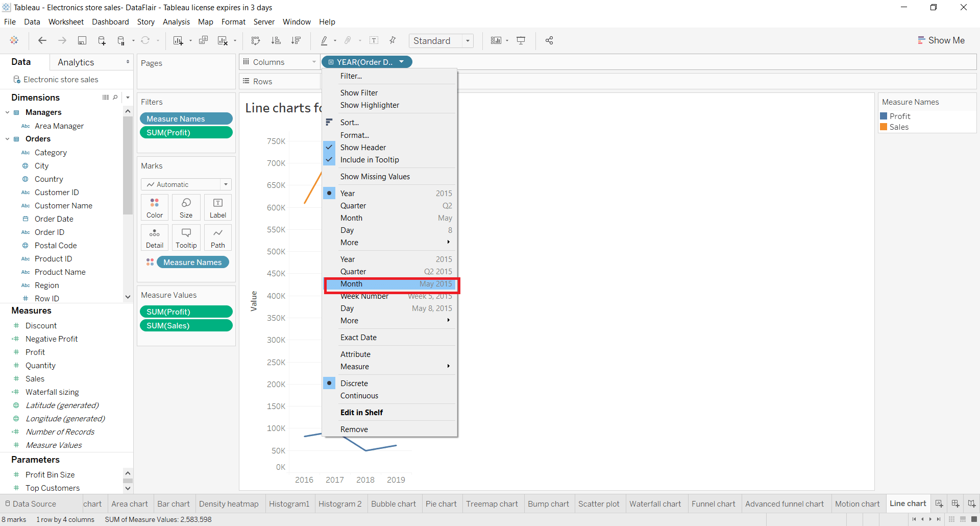980x526 pixels.
Task: Click the New Worksheet toolbar icon
Action: pyautogui.click(x=178, y=40)
